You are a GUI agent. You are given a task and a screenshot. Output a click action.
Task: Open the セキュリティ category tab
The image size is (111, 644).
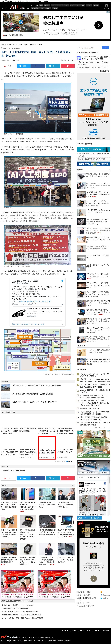pyautogui.click(x=55, y=5)
